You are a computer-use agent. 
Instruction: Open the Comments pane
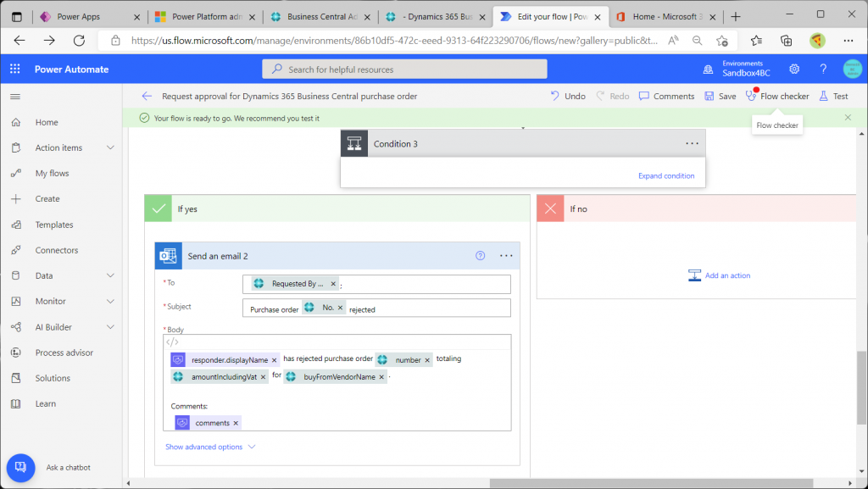click(x=666, y=97)
